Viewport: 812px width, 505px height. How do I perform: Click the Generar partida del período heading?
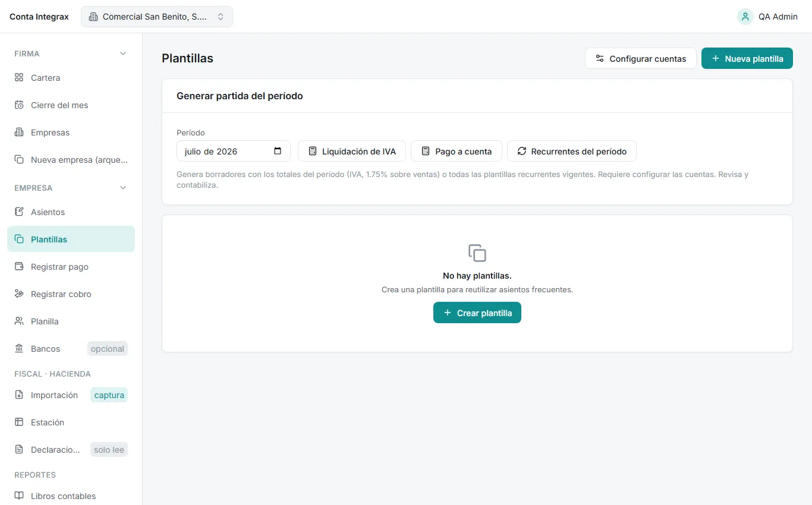click(240, 96)
